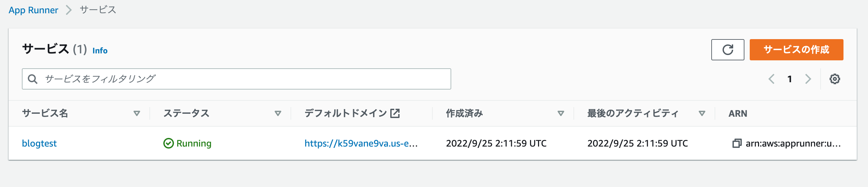Go to the next page arrow
Screen dimensions: 868x187
coord(808,79)
